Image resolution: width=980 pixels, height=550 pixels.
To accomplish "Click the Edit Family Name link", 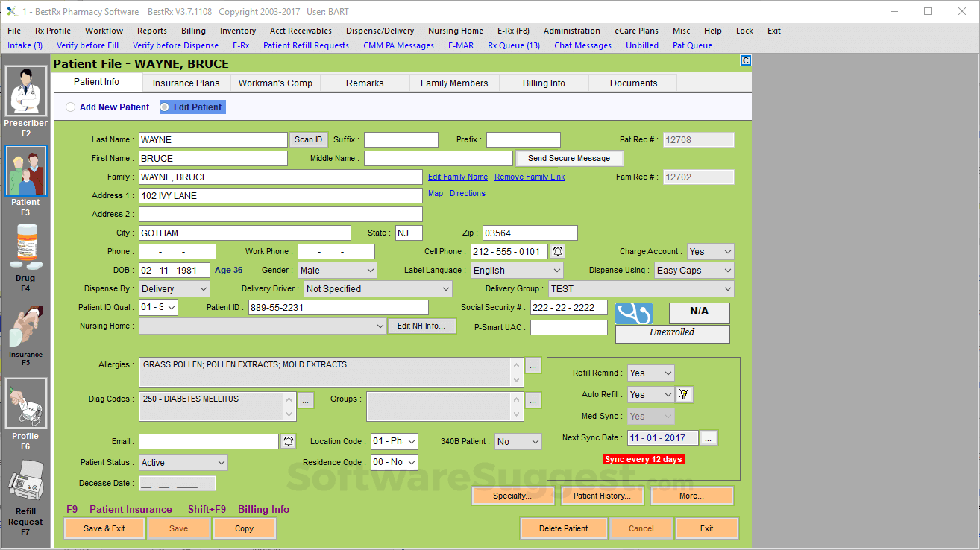I will point(457,177).
